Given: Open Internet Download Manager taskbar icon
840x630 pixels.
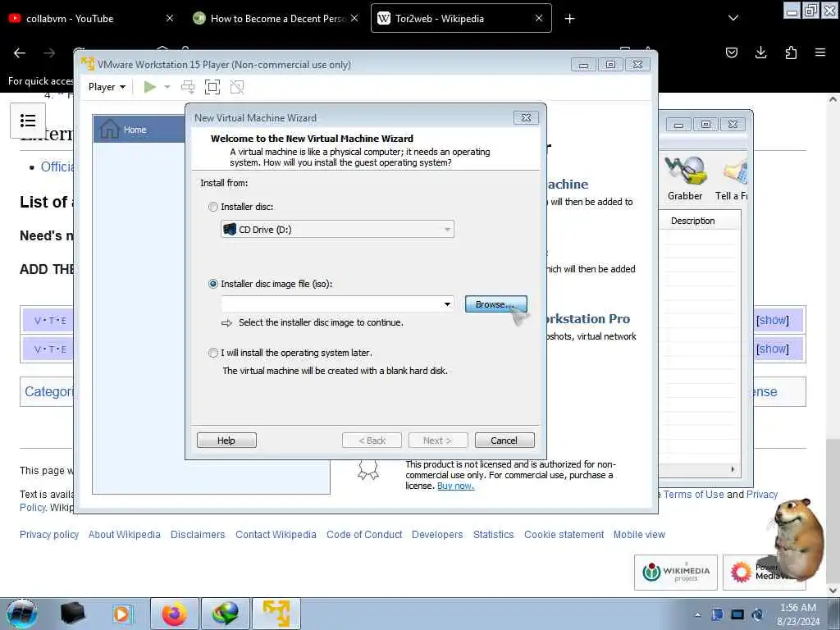Looking at the screenshot, I should (x=226, y=614).
